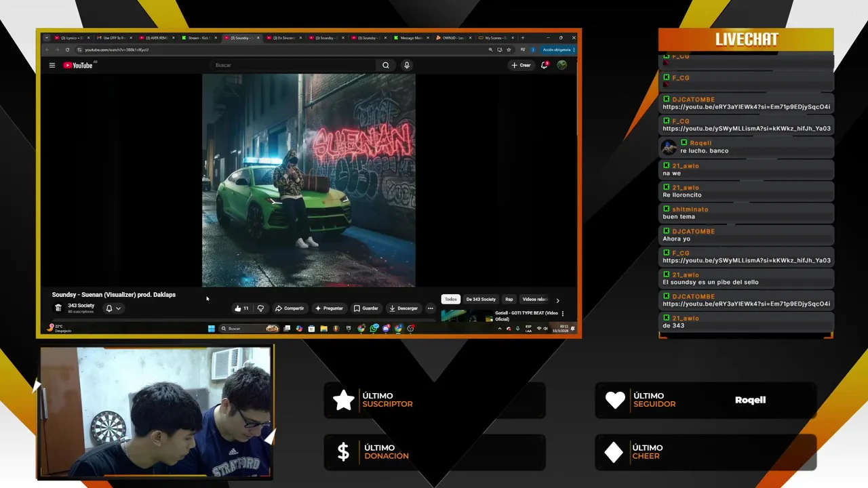Open options for Gotiell GOTI TYPE BEAT video
Screen dimensions: 868x488
(x=563, y=314)
